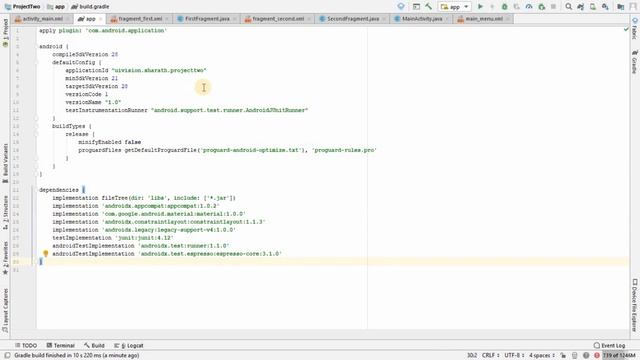Viewport: 640px width, 360px height.
Task: Open Favorites panel on left sidebar
Action: coord(5,258)
